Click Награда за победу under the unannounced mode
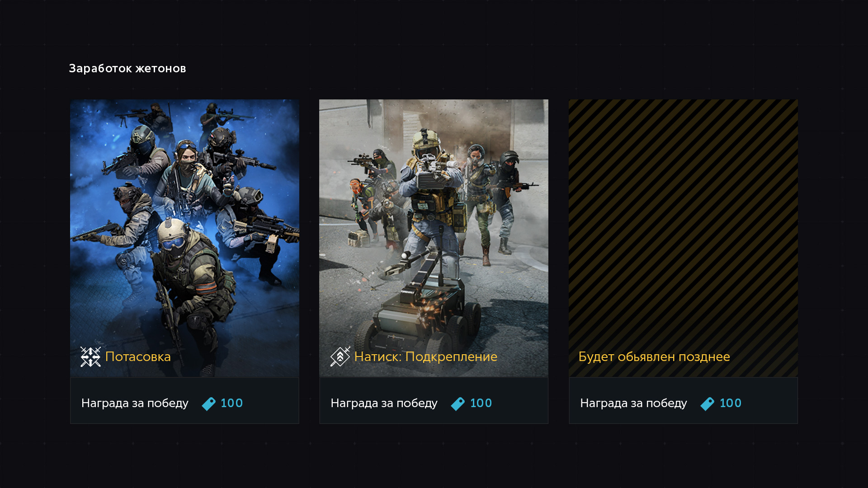The height and width of the screenshot is (488, 868). (x=634, y=403)
